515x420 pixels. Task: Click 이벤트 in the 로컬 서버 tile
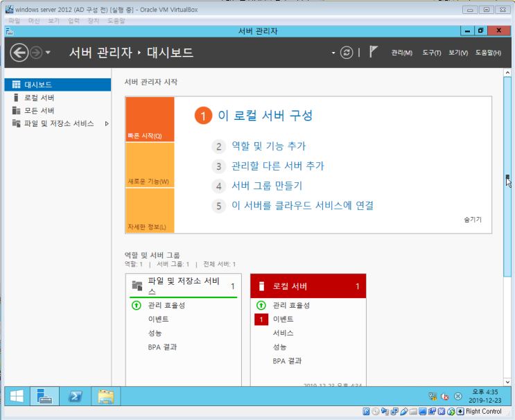pyautogui.click(x=283, y=320)
